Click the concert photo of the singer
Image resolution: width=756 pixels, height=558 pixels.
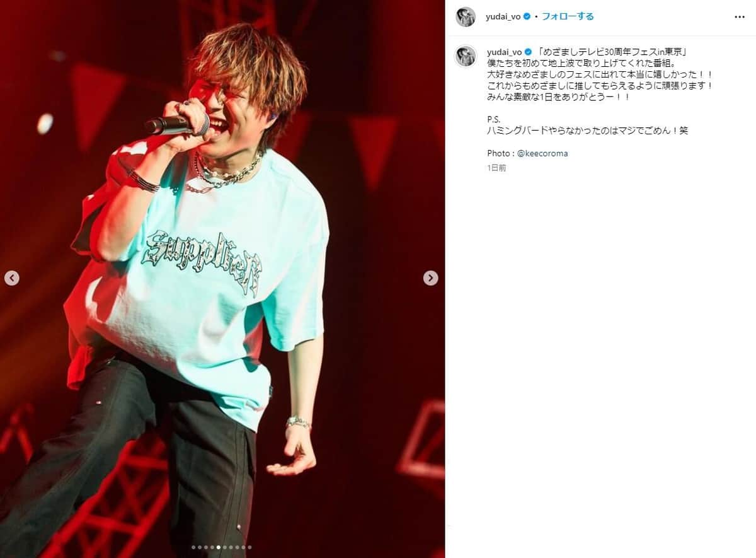pos(222,279)
